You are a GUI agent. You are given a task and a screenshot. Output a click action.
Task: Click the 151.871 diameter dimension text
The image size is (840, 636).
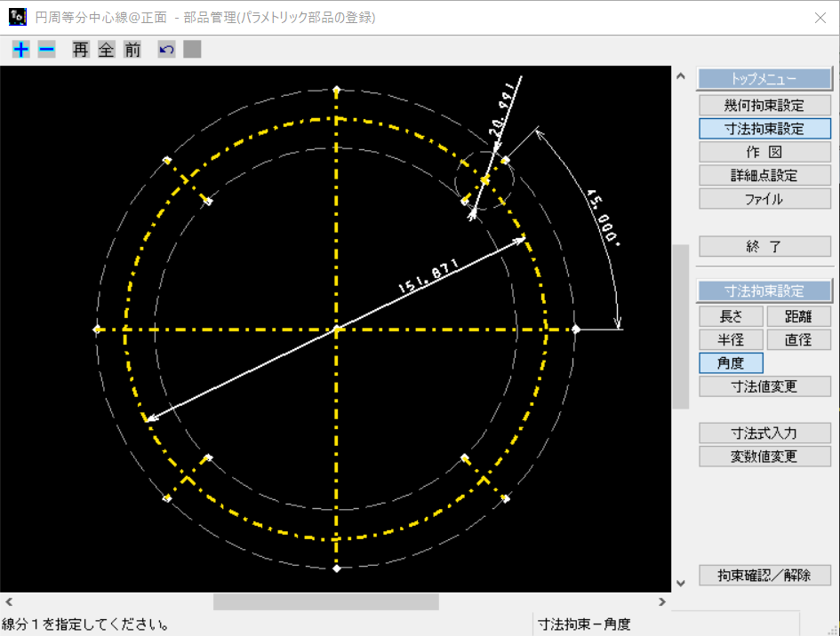point(428,276)
